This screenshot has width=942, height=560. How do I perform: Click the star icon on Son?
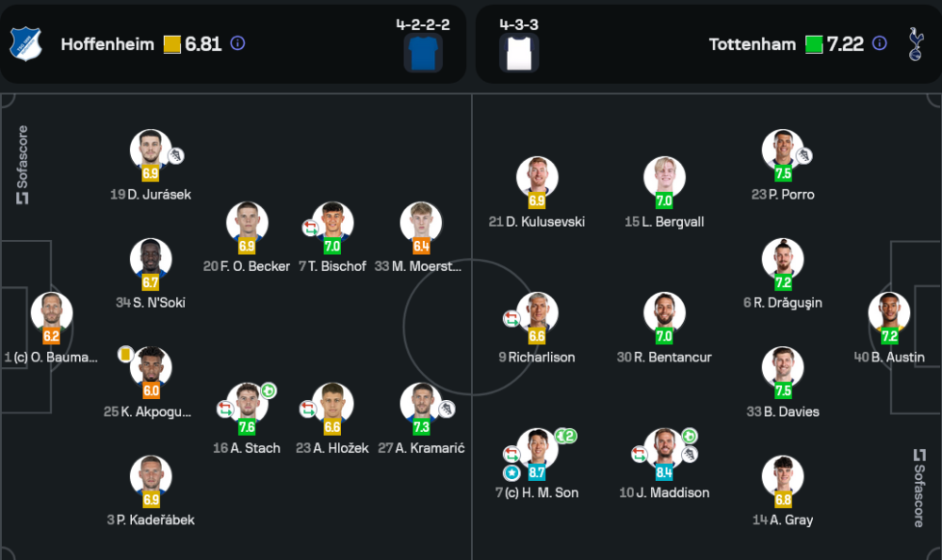512,472
